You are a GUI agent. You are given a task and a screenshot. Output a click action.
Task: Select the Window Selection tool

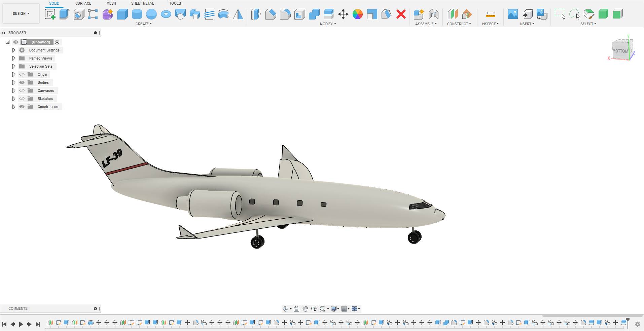pos(560,14)
